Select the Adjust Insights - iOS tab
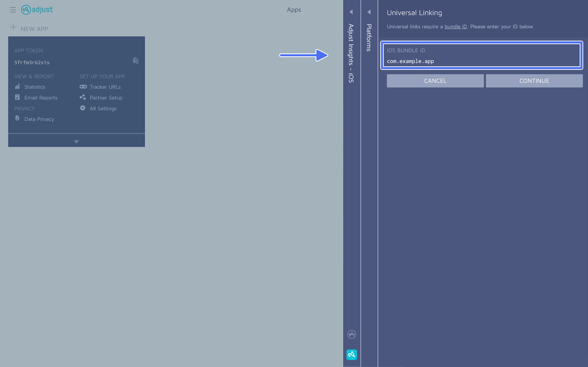The width and height of the screenshot is (588, 367). coord(351,53)
